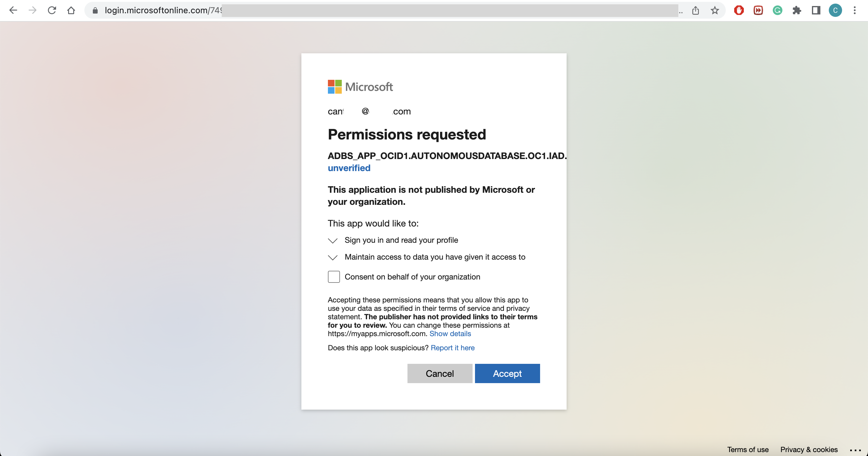
Task: Click the browser back arrow
Action: pyautogui.click(x=13, y=11)
